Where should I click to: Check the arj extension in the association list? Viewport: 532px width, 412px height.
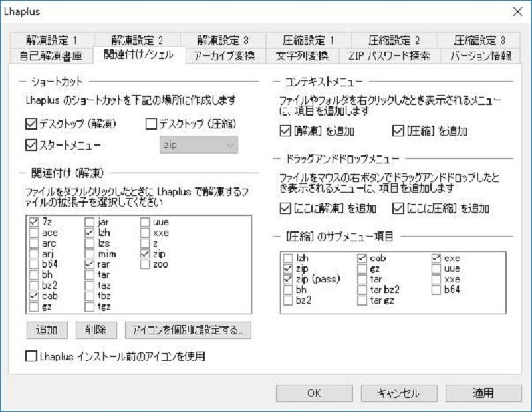point(34,254)
